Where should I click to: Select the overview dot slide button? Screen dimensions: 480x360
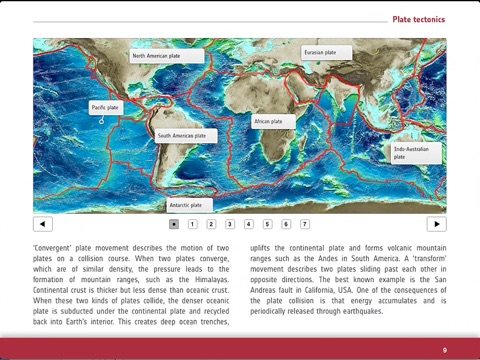pos(174,224)
